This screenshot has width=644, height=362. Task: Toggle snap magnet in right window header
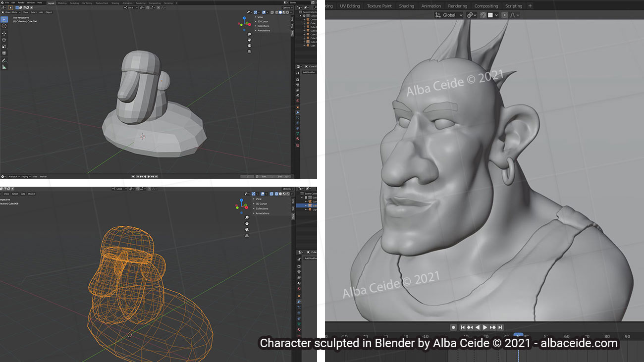(x=483, y=15)
